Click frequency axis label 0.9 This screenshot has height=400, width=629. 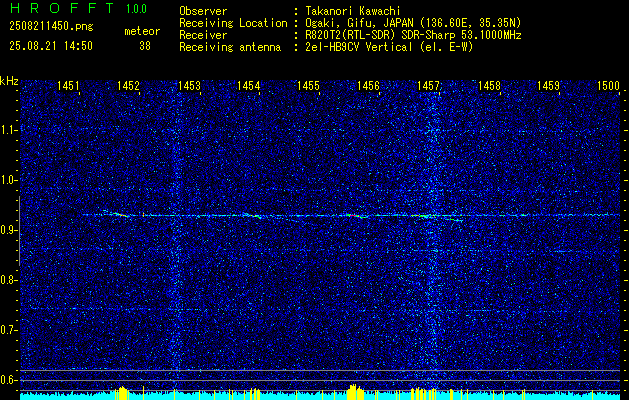(x=9, y=230)
